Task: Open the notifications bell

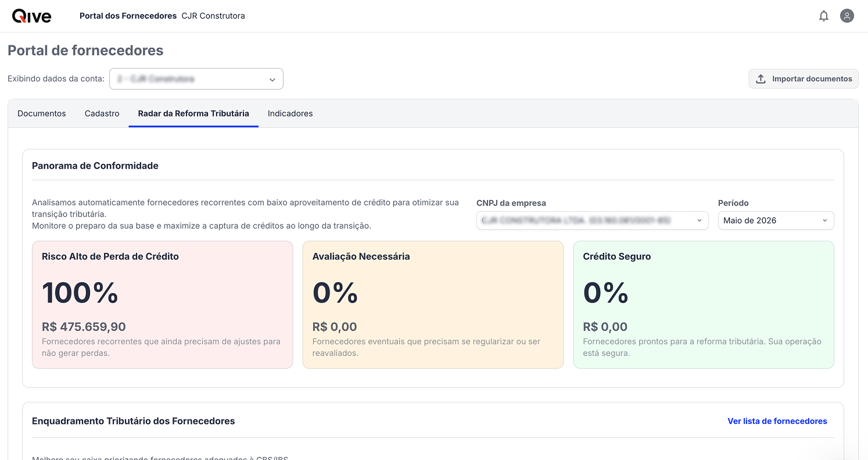Action: [824, 16]
